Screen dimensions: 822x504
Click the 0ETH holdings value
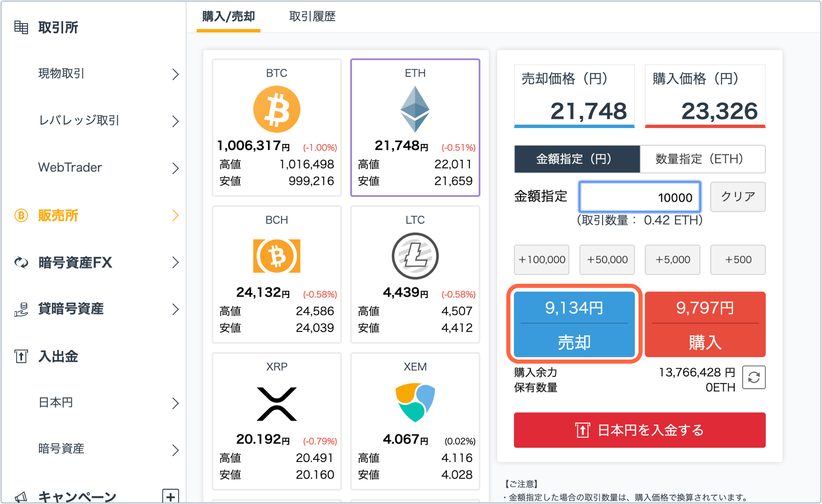(x=720, y=388)
